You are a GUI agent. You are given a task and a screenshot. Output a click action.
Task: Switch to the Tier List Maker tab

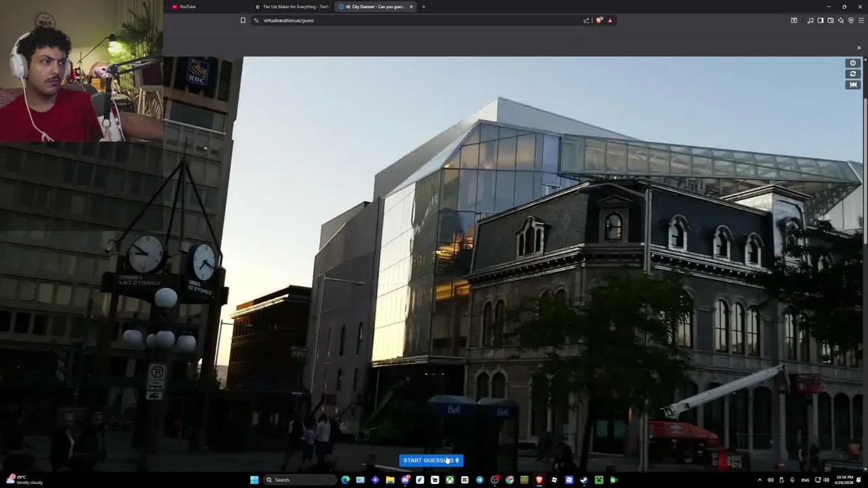pos(293,7)
